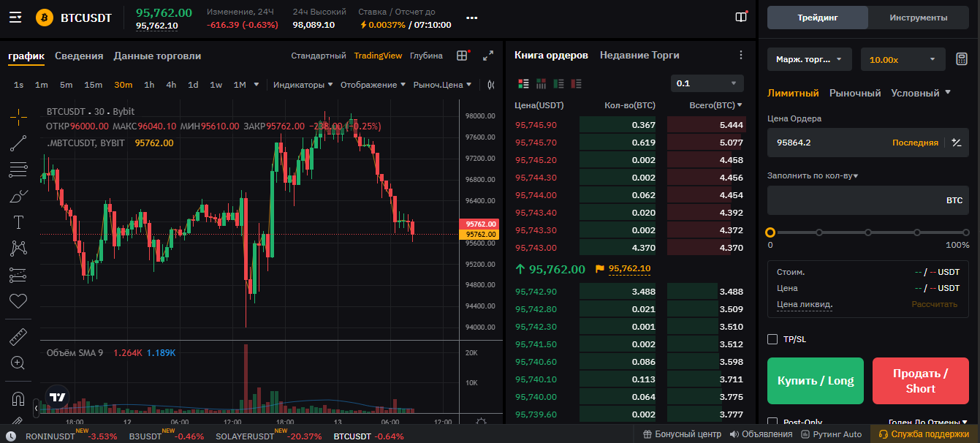980x443 pixels.
Task: Expand more timeframes dropdown arrow
Action: pos(256,85)
